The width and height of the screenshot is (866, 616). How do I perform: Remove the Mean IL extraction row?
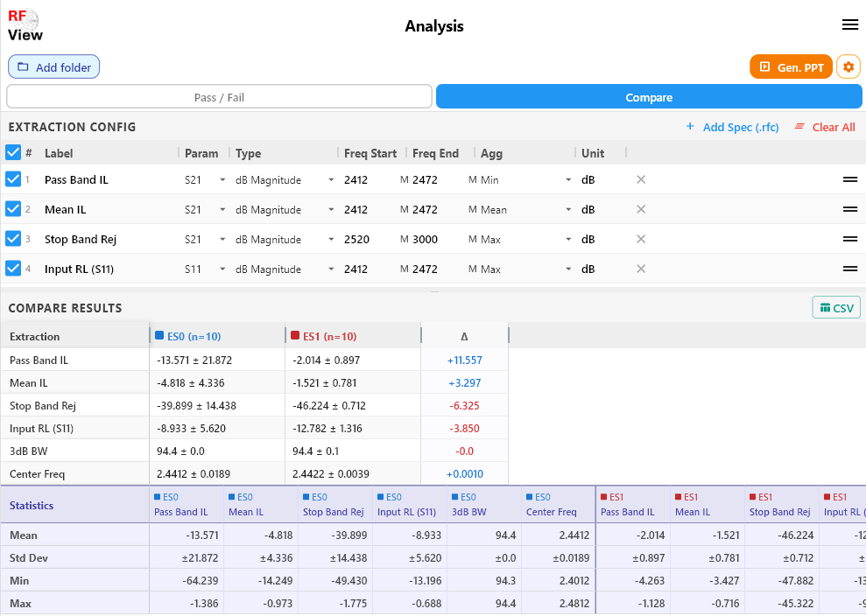click(641, 209)
